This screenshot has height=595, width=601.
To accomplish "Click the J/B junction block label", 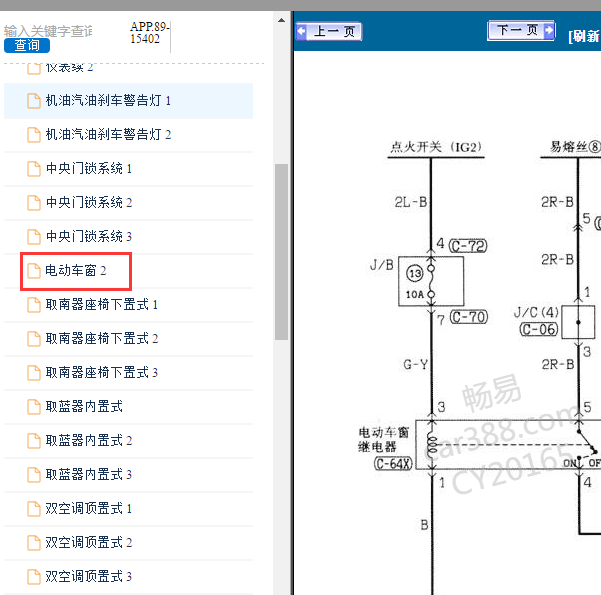I will click(382, 265).
